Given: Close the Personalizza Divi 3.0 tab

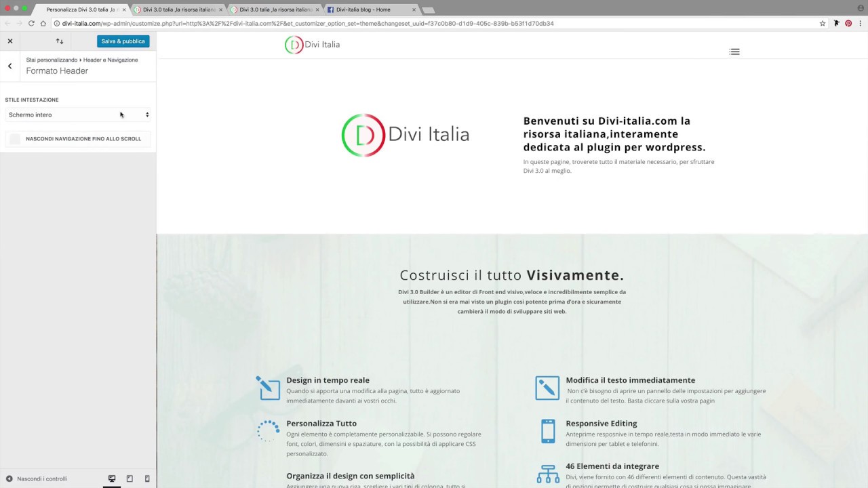Looking at the screenshot, I should pyautogui.click(x=124, y=9).
